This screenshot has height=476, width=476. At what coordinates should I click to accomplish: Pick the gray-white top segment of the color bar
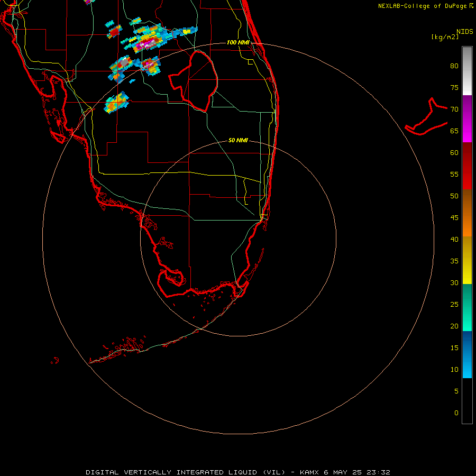click(467, 71)
